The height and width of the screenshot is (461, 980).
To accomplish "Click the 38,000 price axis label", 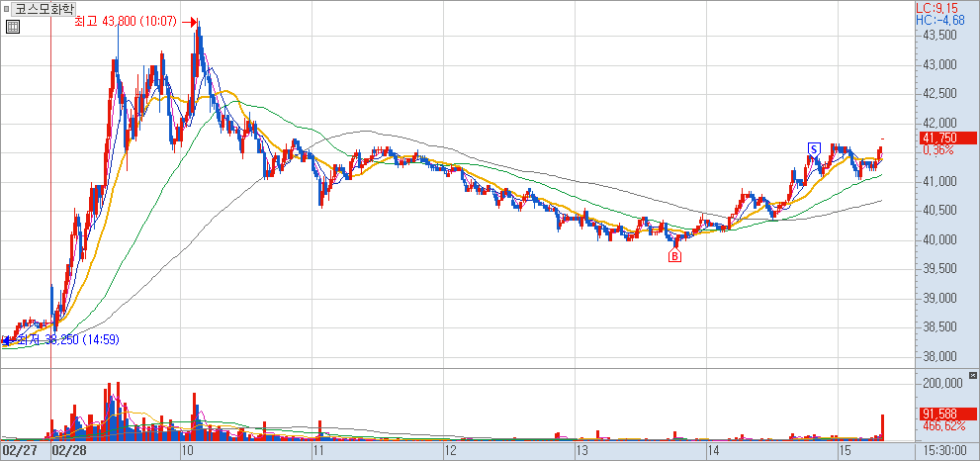I will coord(939,357).
